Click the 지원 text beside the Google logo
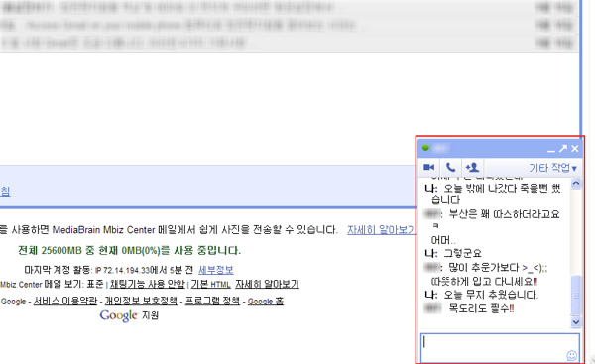The width and height of the screenshot is (595, 364). click(x=150, y=315)
